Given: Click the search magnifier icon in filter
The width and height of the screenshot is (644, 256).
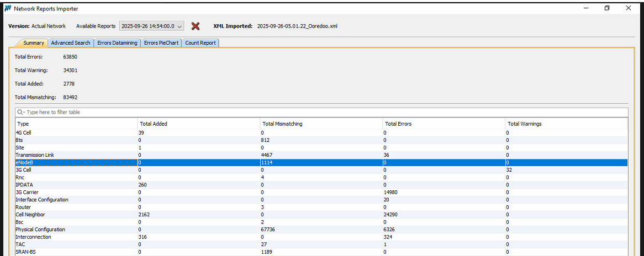Looking at the screenshot, I should click(20, 112).
